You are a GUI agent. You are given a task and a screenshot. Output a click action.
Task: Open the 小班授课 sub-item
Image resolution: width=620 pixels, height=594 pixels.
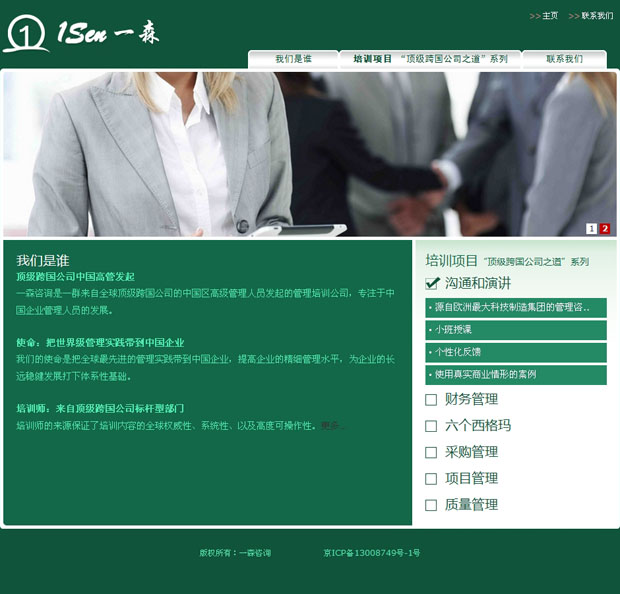click(453, 330)
